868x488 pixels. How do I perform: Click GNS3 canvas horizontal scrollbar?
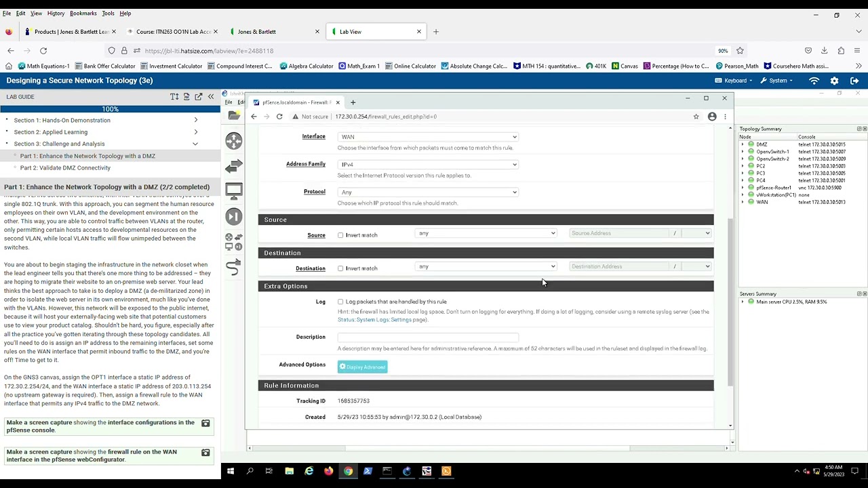click(488, 448)
